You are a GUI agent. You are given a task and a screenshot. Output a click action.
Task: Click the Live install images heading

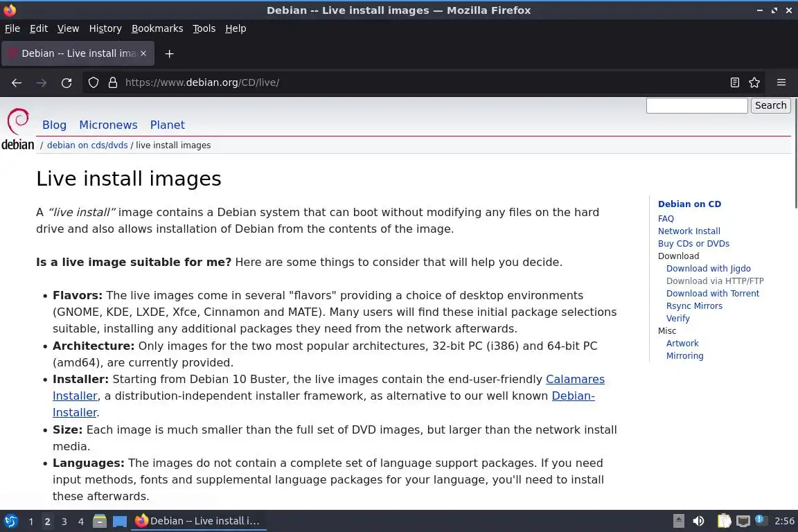129,179
